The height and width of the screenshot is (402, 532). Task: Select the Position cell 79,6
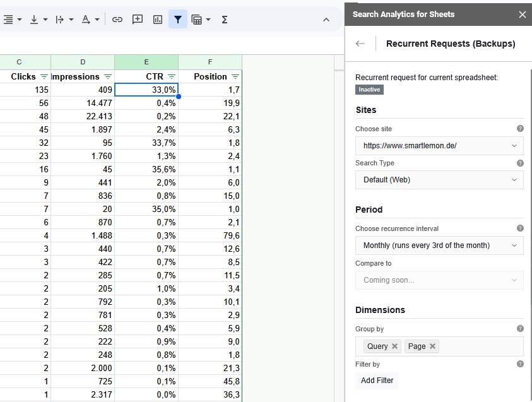[210, 235]
